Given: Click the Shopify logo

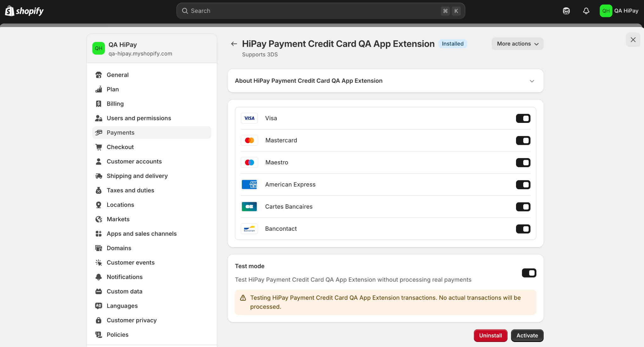Looking at the screenshot, I should (24, 11).
